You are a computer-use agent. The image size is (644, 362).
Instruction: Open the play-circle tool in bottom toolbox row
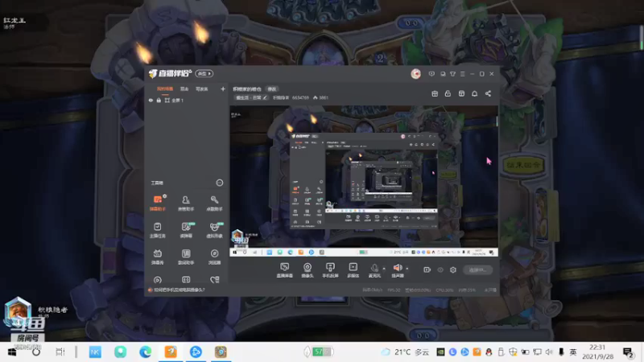click(x=157, y=280)
